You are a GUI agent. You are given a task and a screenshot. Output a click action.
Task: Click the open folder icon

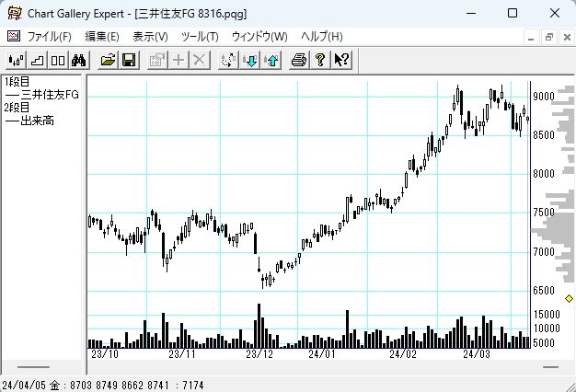click(x=109, y=60)
